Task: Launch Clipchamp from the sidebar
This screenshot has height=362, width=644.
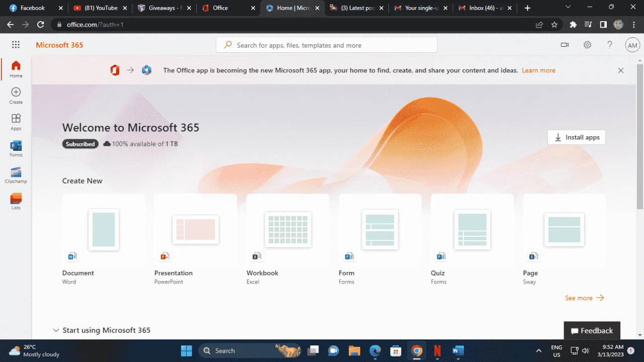Action: pos(16,174)
